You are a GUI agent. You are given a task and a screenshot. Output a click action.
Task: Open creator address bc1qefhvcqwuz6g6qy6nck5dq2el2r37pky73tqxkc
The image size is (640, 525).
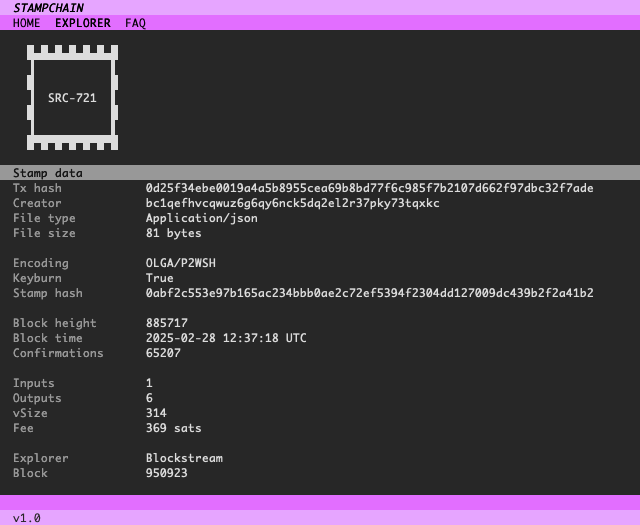click(x=293, y=203)
